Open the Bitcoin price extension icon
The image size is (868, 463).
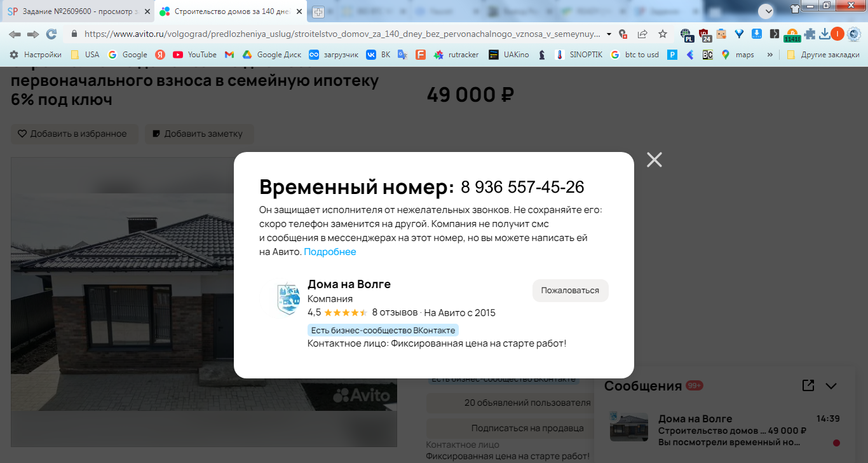[x=792, y=36]
